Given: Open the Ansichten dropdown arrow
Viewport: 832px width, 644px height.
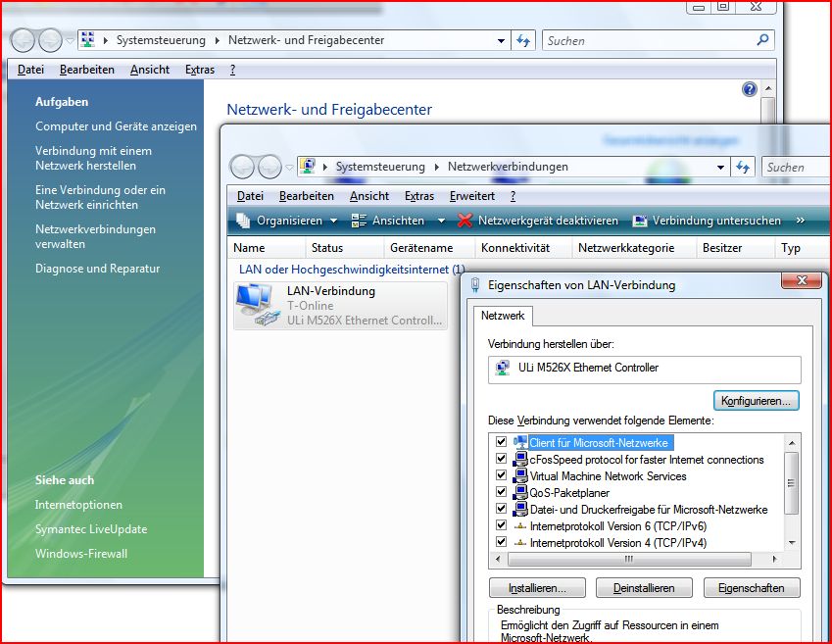Looking at the screenshot, I should coord(441,221).
